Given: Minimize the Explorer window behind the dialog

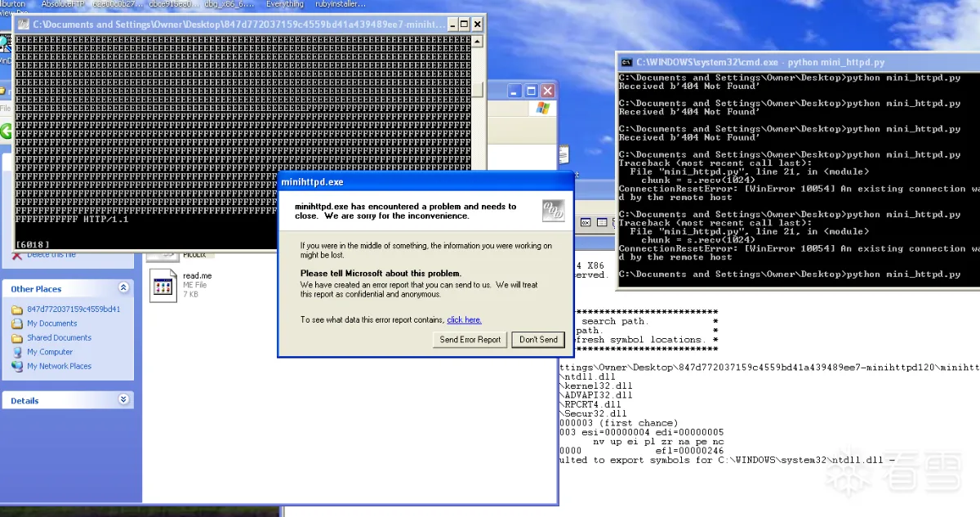Looking at the screenshot, I should tap(514, 91).
